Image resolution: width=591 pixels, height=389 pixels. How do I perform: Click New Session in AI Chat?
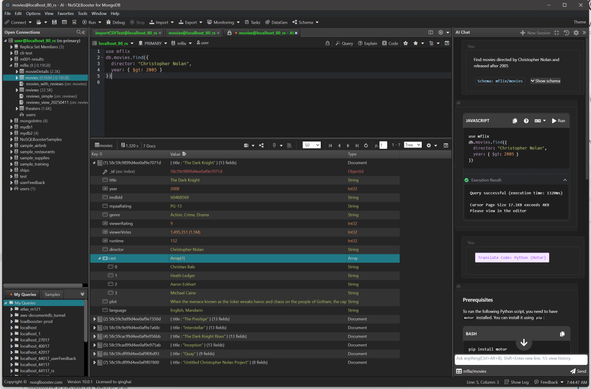535,33
